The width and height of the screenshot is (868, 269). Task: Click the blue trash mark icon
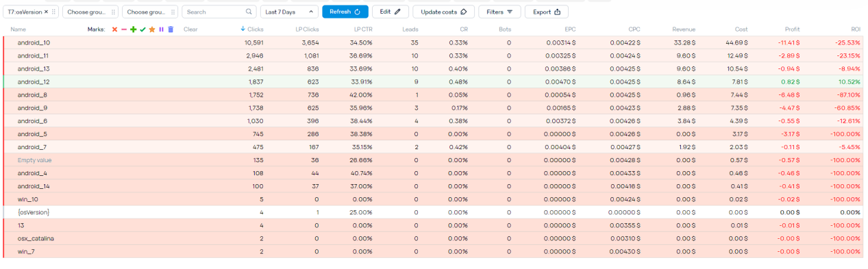pyautogui.click(x=171, y=29)
